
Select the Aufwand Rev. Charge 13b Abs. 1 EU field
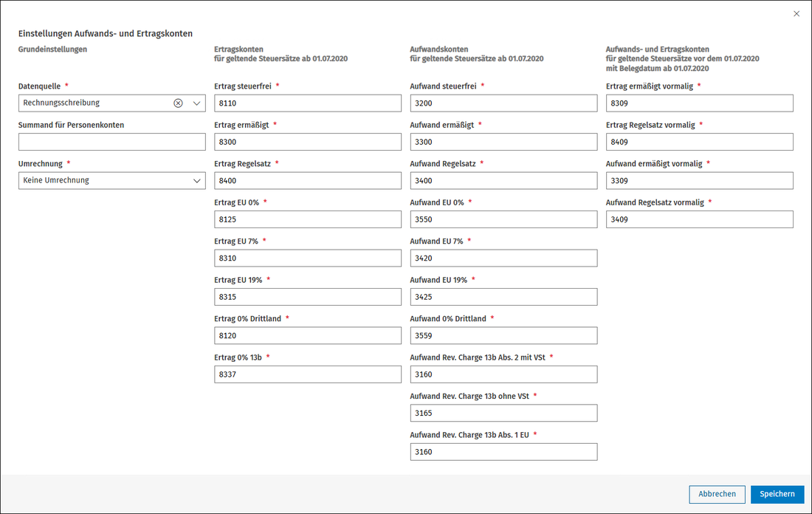tap(504, 452)
